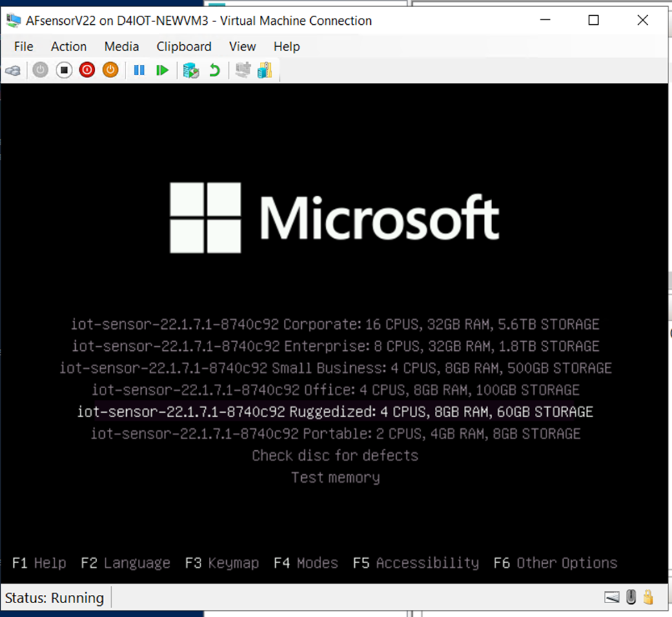This screenshot has height=617, width=672.
Task: Click the lock icon in the status bar
Action: tap(648, 597)
